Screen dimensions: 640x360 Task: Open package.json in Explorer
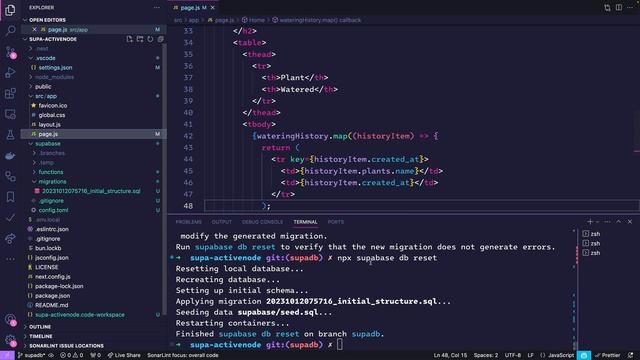(x=52, y=296)
